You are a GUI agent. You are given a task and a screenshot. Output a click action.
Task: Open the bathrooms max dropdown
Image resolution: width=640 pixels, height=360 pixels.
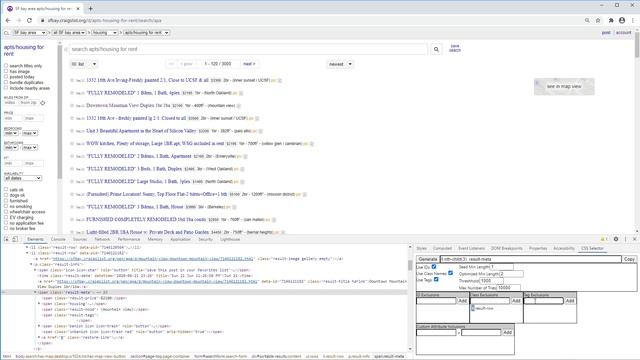pyautogui.click(x=30, y=147)
